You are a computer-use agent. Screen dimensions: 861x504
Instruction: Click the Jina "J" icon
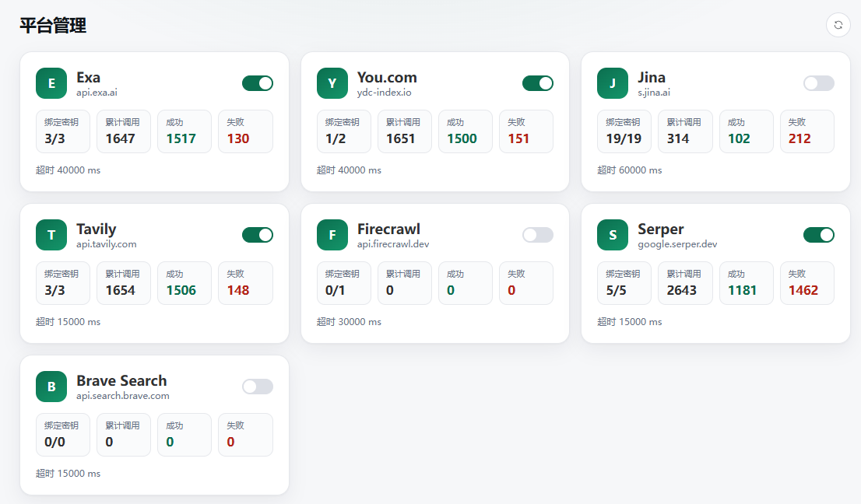click(613, 83)
